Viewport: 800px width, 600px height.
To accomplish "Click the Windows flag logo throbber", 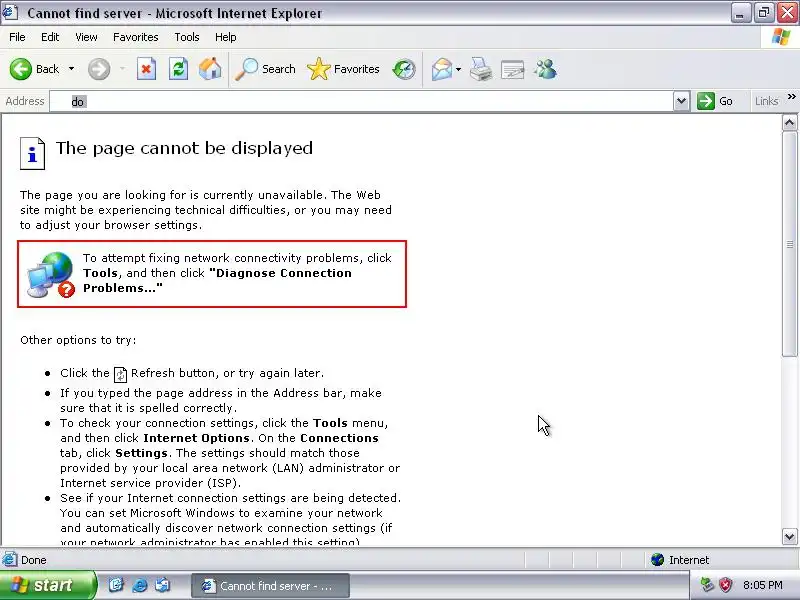I will tap(780, 37).
